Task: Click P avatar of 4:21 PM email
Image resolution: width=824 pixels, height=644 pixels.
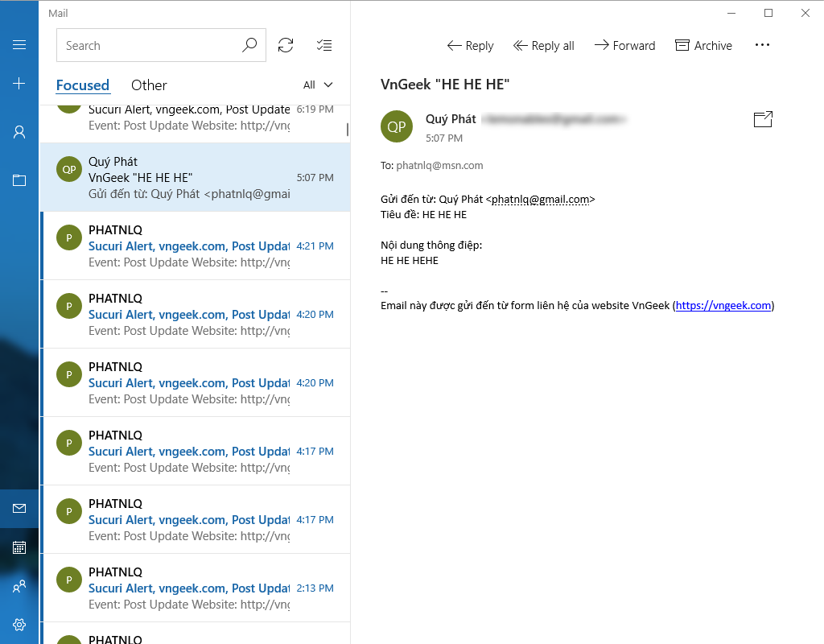Action: pos(69,237)
